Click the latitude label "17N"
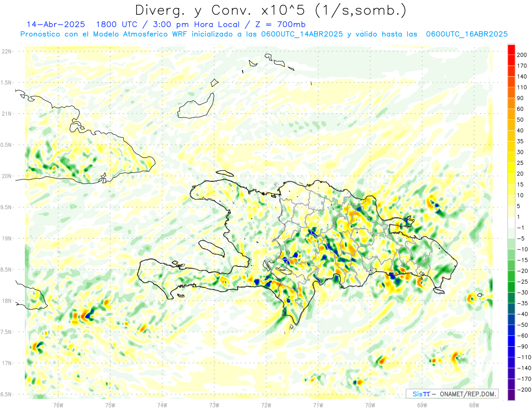This screenshot has width=532, height=411. click(x=7, y=363)
